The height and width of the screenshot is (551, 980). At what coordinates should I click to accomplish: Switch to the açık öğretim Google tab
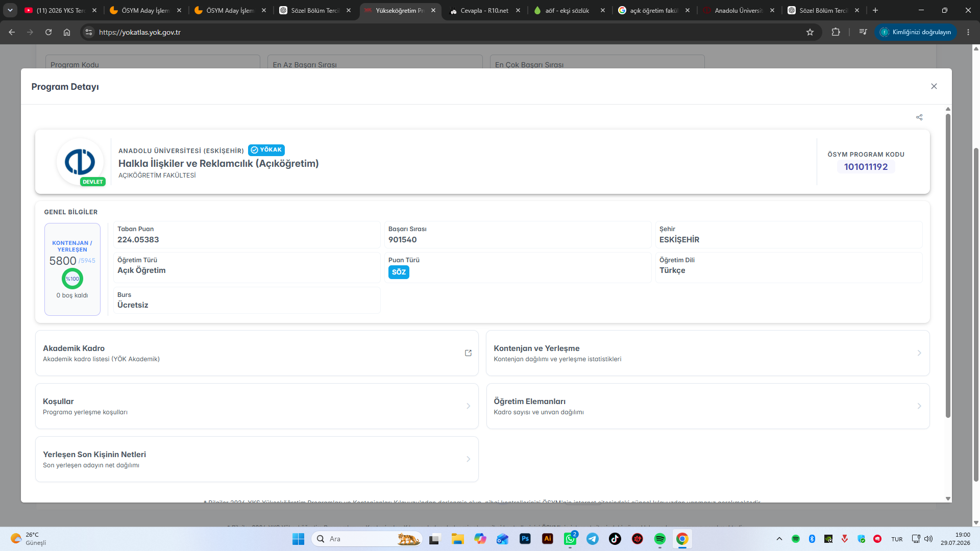click(x=654, y=10)
